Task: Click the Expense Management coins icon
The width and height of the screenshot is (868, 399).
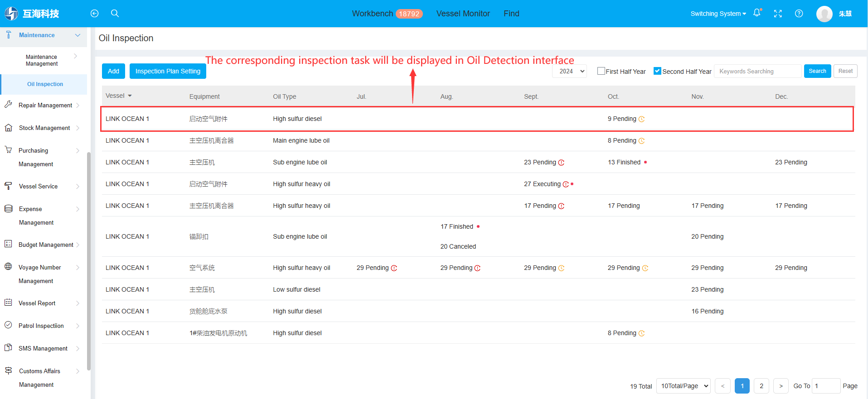Action: [8, 208]
